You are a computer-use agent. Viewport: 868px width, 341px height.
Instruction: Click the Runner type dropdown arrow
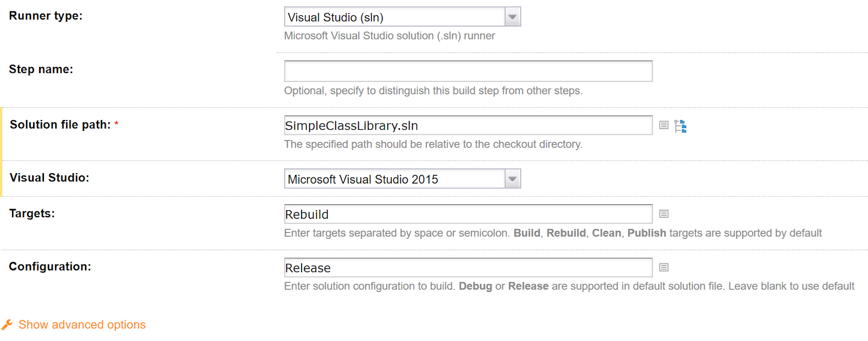(x=512, y=17)
